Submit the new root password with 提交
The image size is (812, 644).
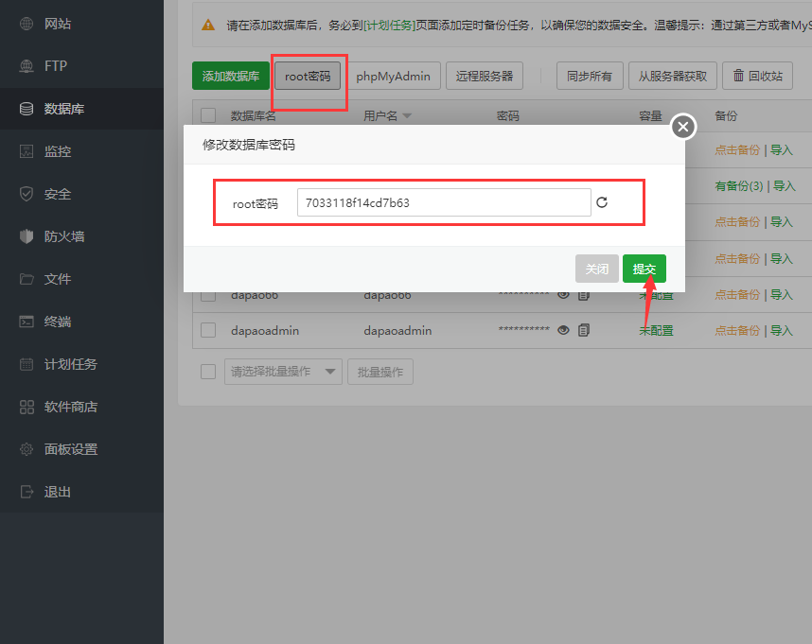point(644,268)
